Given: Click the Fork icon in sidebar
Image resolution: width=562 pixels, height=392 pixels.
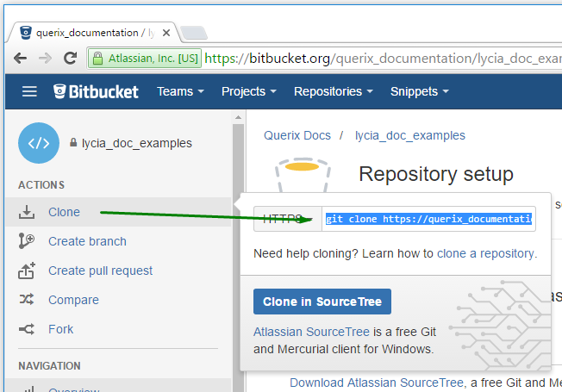Looking at the screenshot, I should [x=27, y=329].
